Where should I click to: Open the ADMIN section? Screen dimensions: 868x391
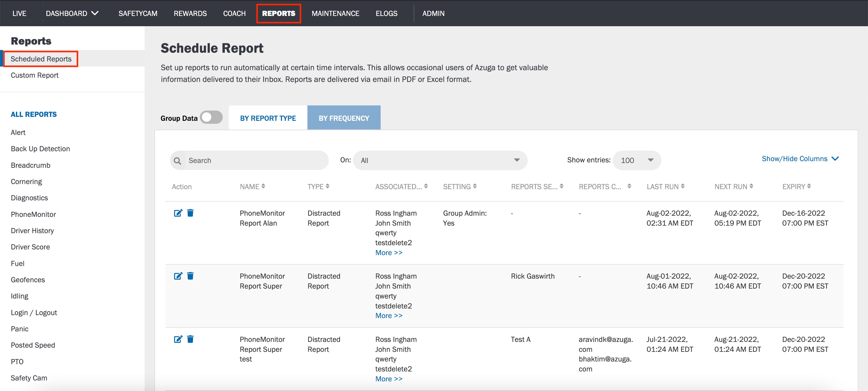[x=433, y=14]
